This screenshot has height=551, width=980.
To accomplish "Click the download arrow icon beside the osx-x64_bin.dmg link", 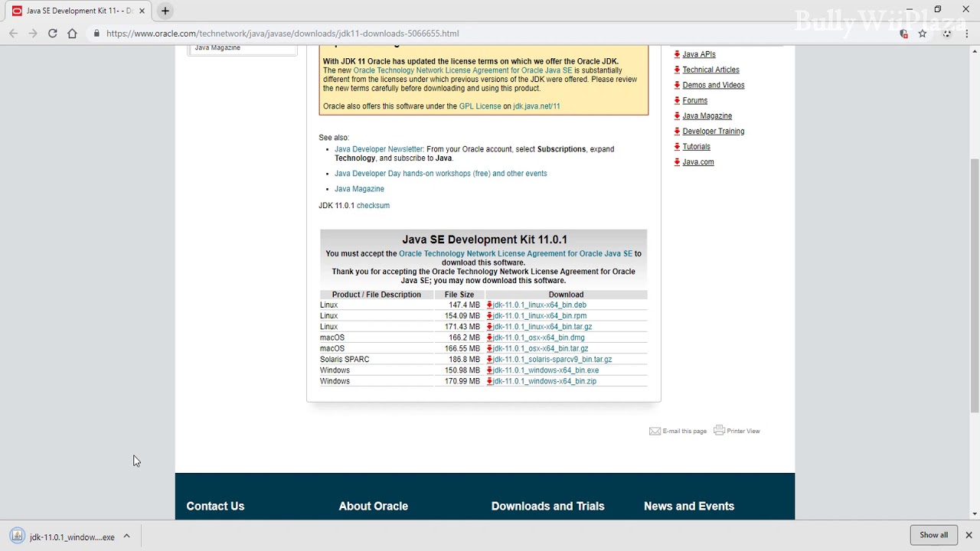I will 489,337.
